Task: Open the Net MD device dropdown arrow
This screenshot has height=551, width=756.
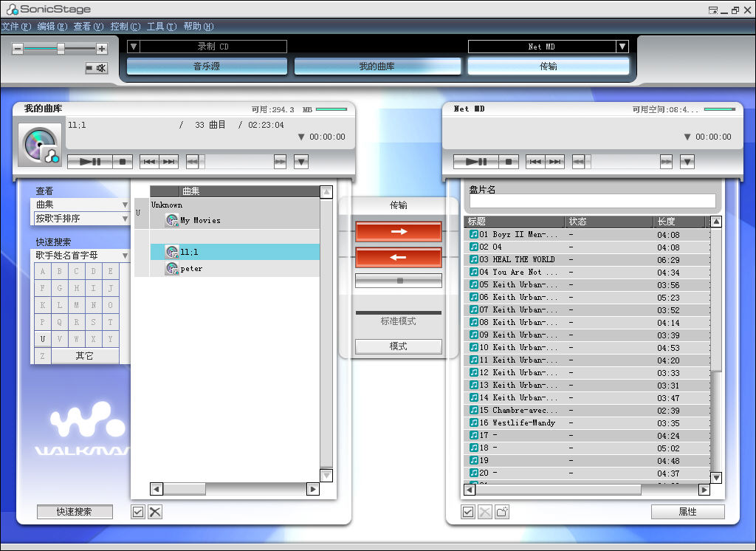Action: pos(622,47)
